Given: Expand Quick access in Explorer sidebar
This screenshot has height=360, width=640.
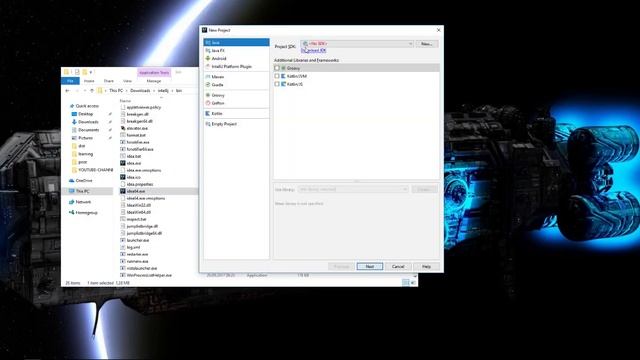Looking at the screenshot, I should (x=87, y=106).
